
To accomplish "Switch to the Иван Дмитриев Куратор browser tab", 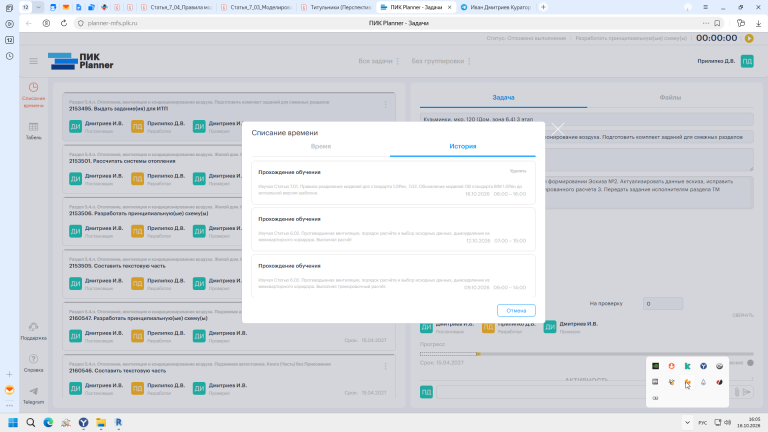I will point(496,7).
